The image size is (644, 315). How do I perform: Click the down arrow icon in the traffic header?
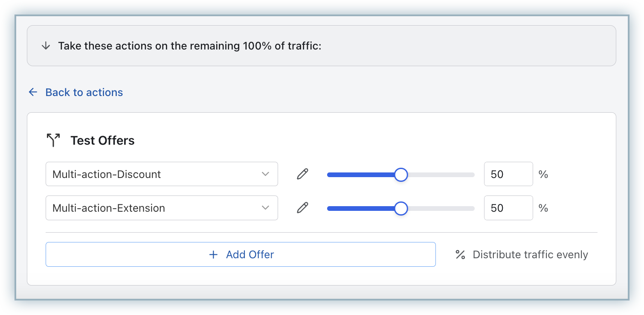[x=46, y=46]
